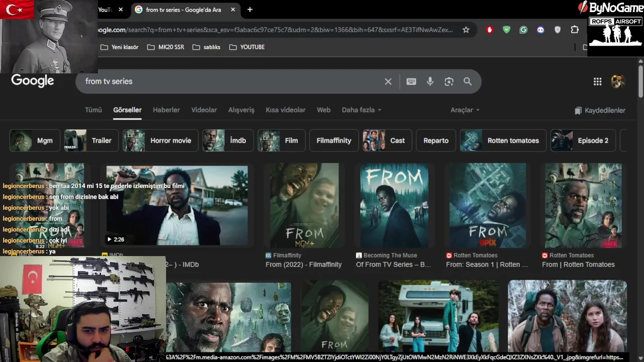Open the Google apps grid icon
Screen dimensions: 644x362
597,81
